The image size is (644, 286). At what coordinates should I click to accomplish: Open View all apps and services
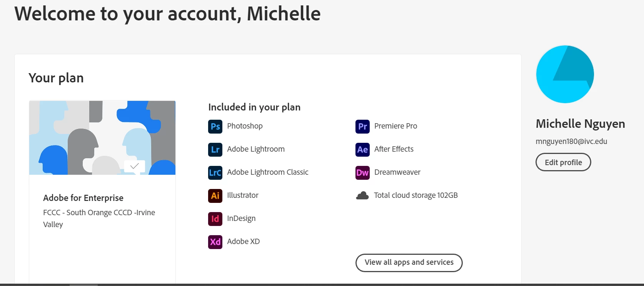click(x=409, y=263)
